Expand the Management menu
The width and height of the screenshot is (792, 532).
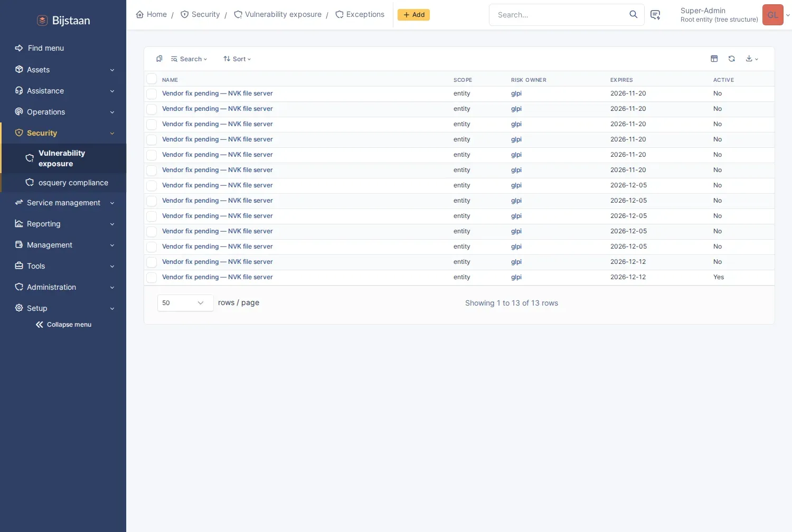click(63, 245)
